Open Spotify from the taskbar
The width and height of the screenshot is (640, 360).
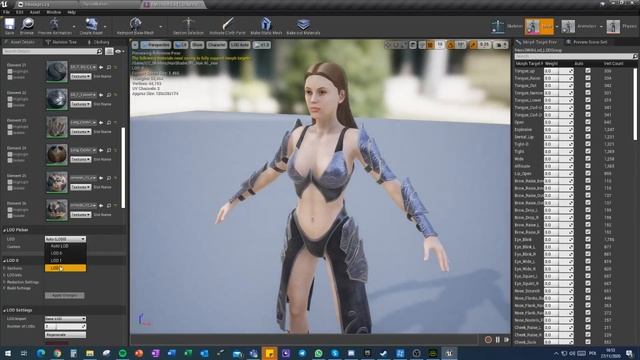[122, 353]
